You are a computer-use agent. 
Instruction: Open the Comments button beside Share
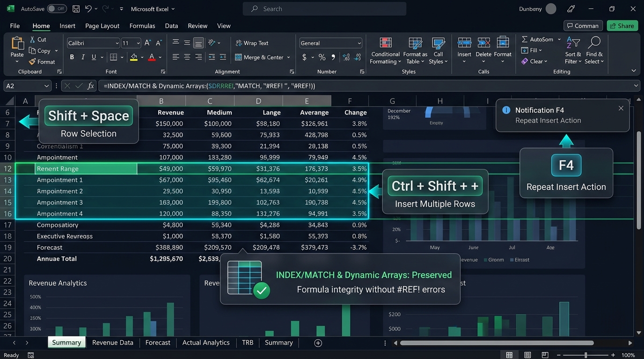tap(583, 26)
